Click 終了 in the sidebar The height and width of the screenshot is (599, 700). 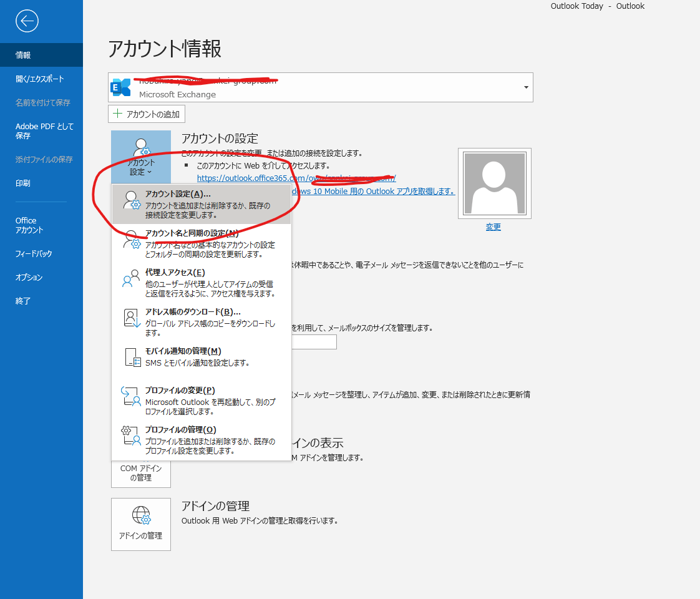coord(42,301)
